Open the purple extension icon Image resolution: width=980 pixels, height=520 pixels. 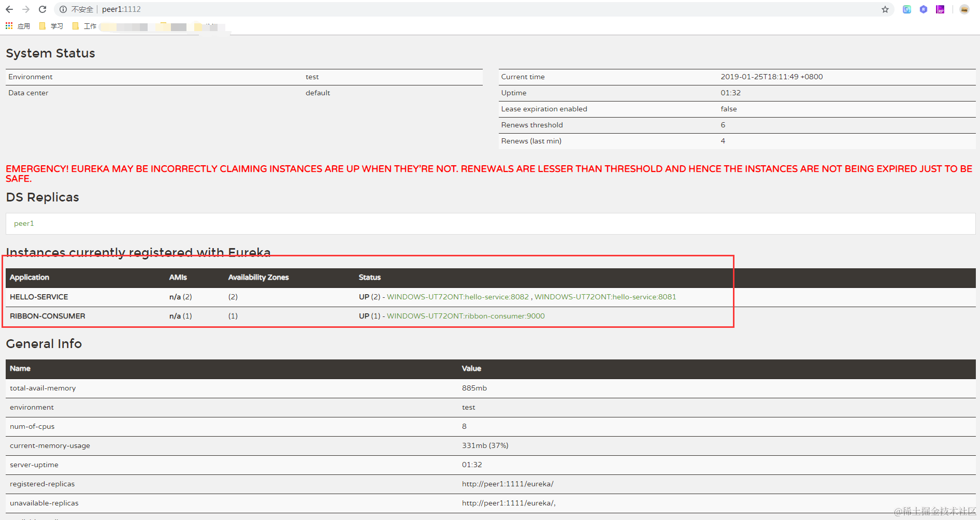click(940, 9)
